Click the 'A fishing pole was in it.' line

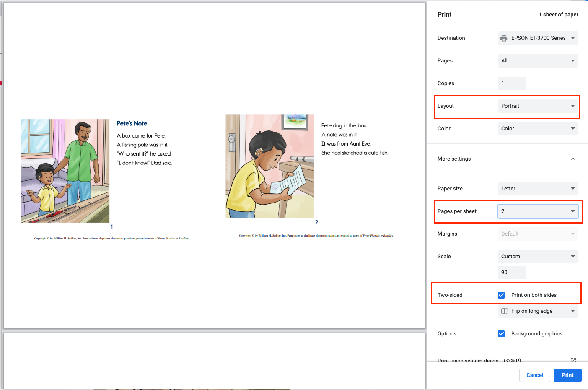[x=142, y=145]
